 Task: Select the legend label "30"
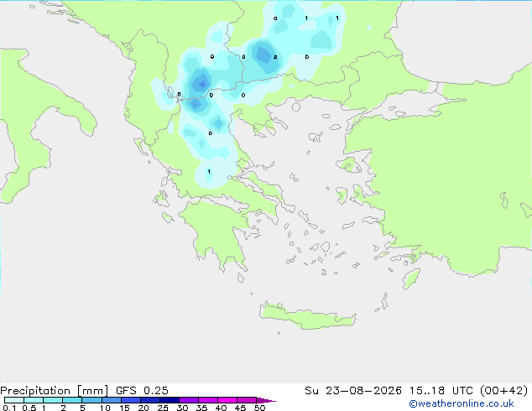click(182, 408)
